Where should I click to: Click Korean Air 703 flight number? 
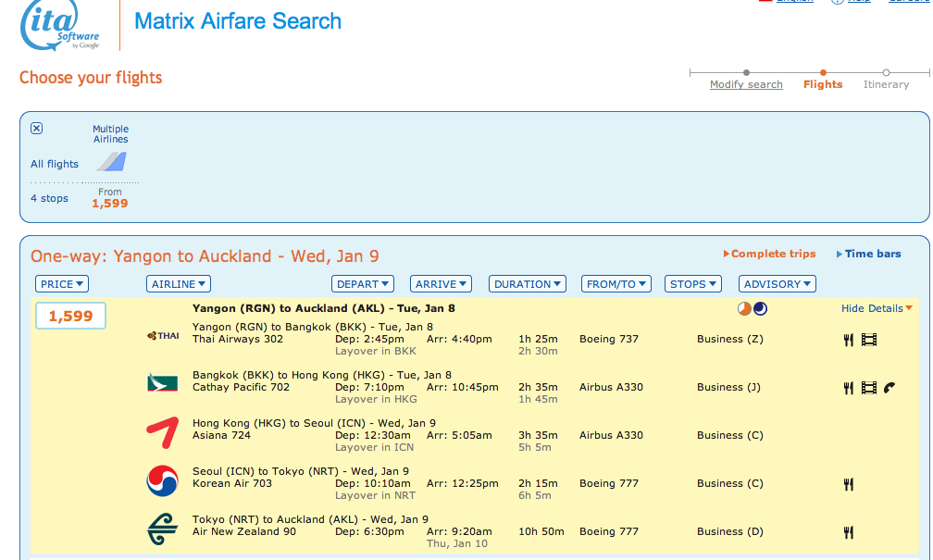tap(232, 484)
